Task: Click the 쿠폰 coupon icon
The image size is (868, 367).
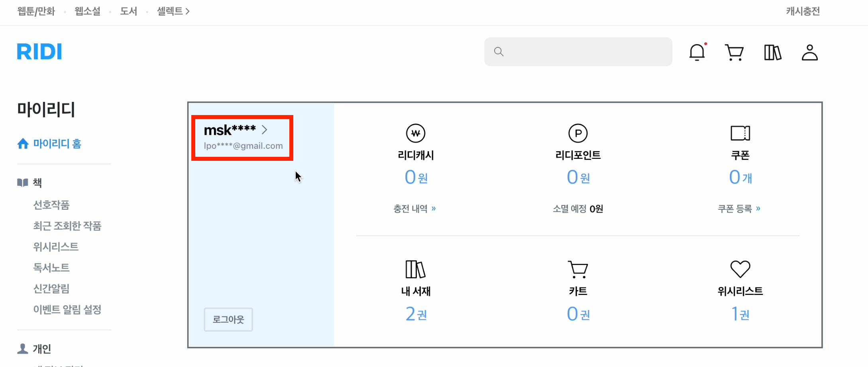Action: coord(740,133)
